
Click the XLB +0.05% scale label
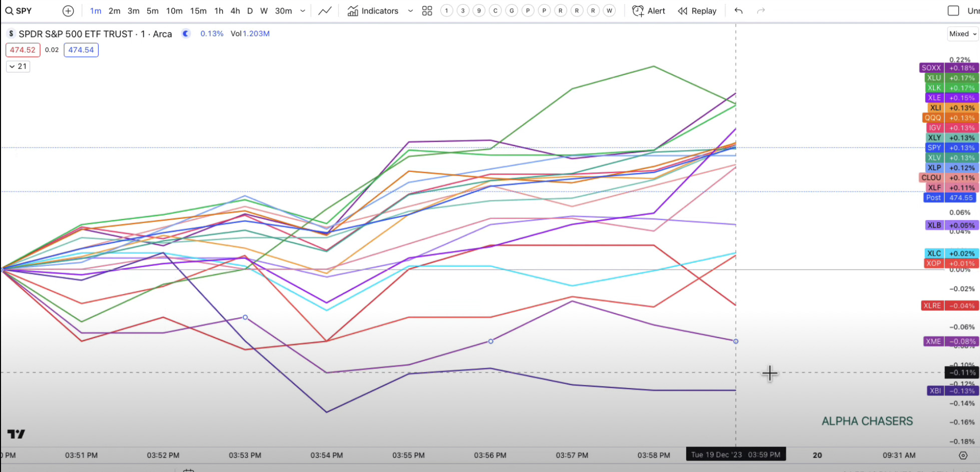tap(951, 225)
